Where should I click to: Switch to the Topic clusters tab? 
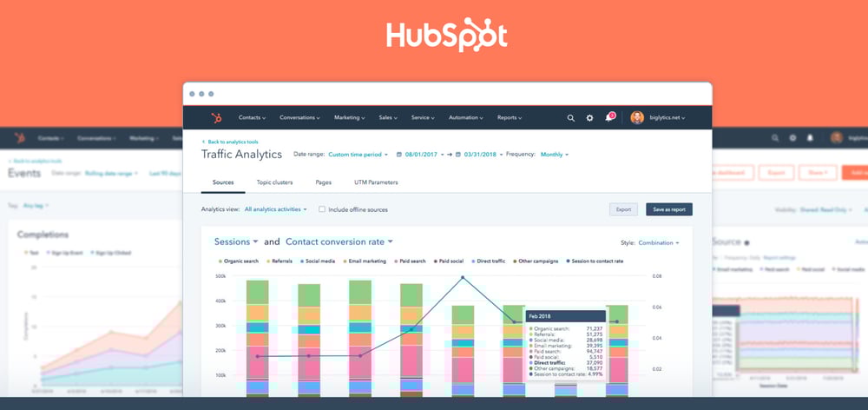[x=274, y=183]
